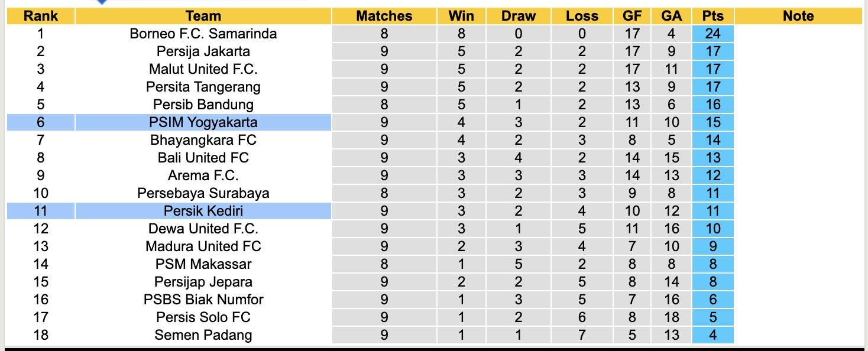This screenshot has height=351, width=868.
Task: Select the Matches column header
Action: tap(384, 16)
